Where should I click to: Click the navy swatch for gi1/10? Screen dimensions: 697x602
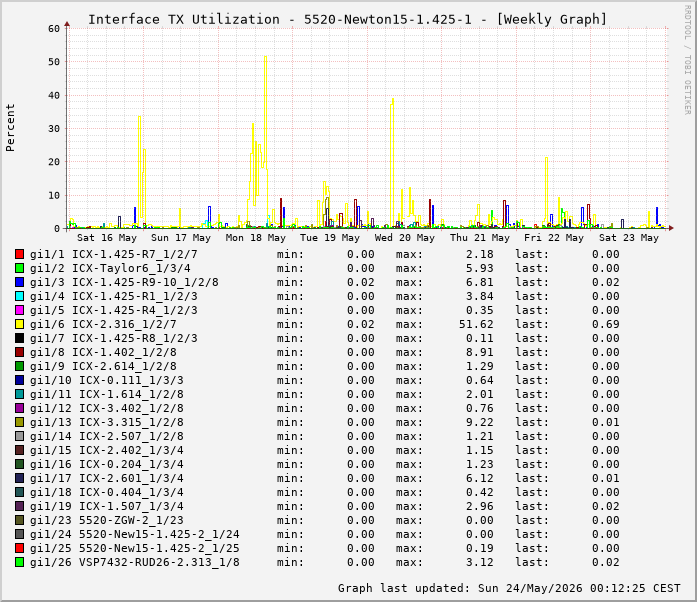coord(19,380)
